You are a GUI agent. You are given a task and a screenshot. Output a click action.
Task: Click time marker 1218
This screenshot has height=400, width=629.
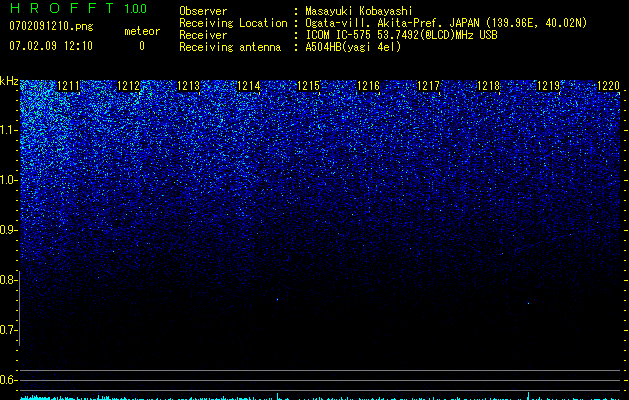coord(489,86)
